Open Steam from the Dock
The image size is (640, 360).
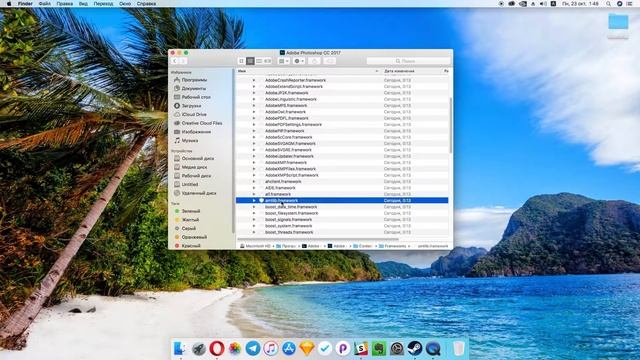point(415,349)
